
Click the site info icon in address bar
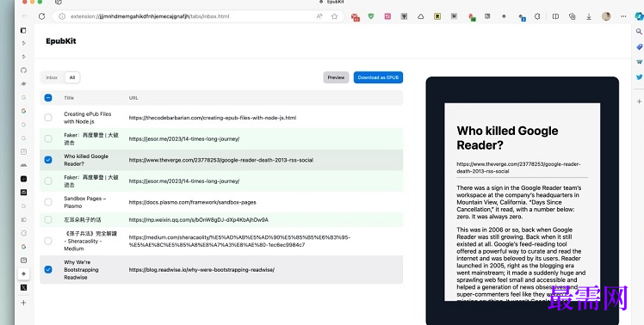[62, 16]
